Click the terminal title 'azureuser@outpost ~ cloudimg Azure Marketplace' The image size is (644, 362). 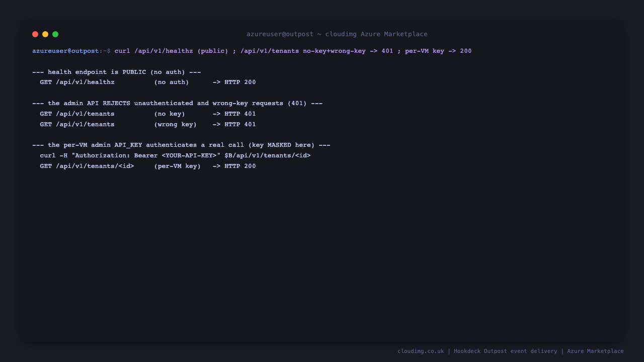coord(337,34)
